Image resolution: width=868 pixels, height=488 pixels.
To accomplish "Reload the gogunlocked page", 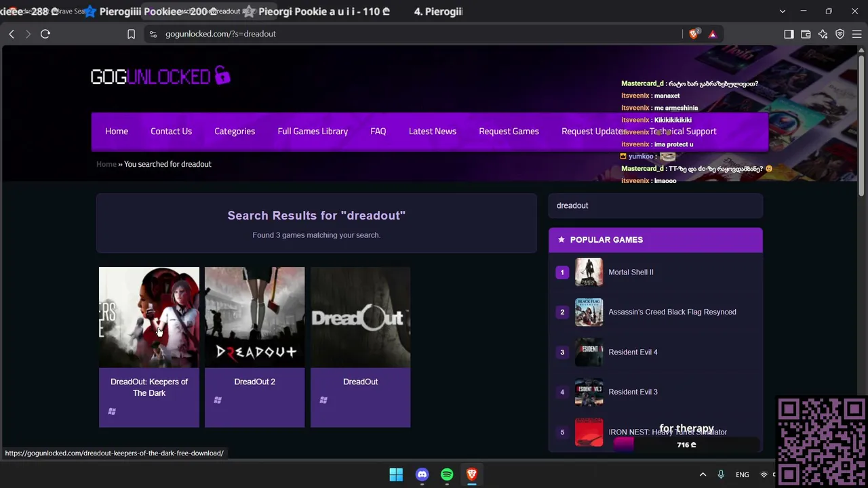I will pos(45,34).
